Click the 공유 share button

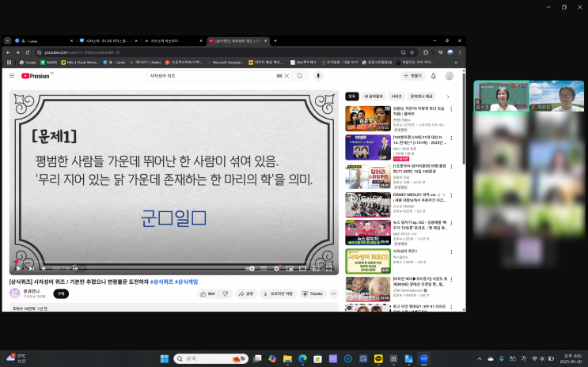(x=247, y=293)
